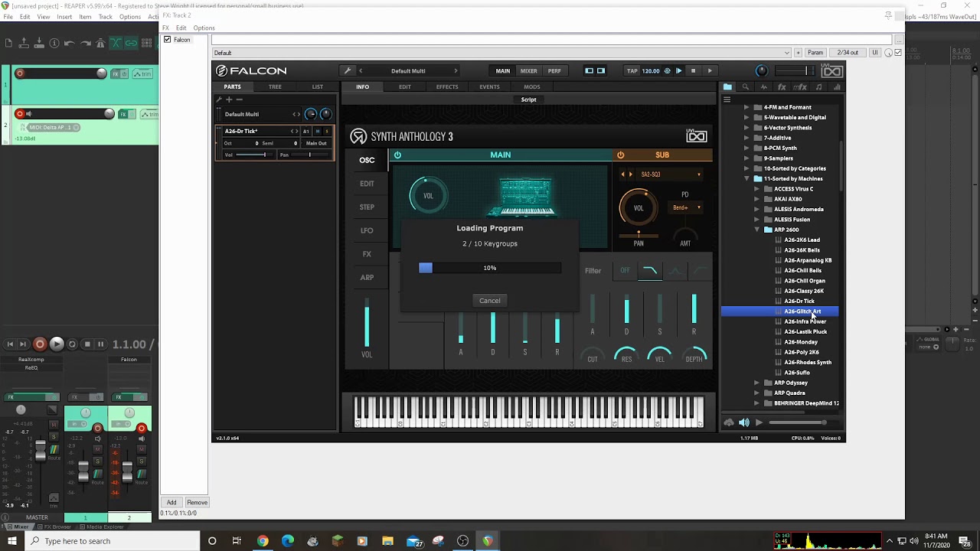Add a new part with plus icon
This screenshot has width=980, height=551.
[228, 99]
